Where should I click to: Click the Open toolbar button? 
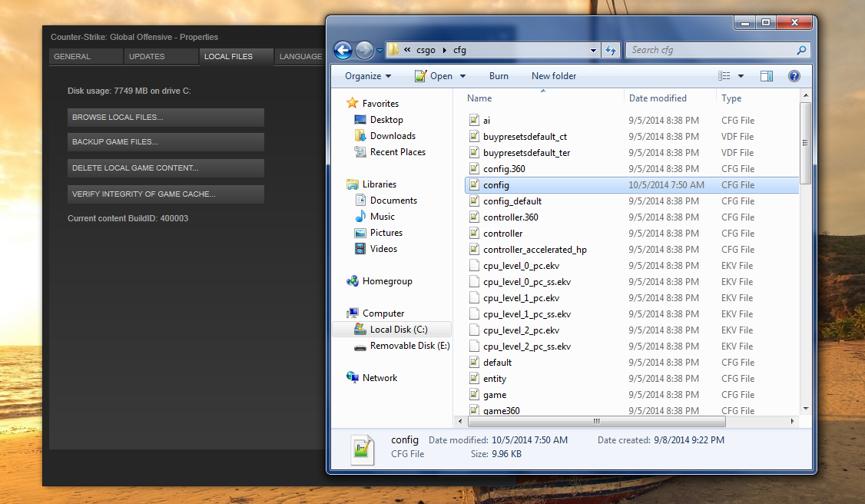pyautogui.click(x=433, y=76)
